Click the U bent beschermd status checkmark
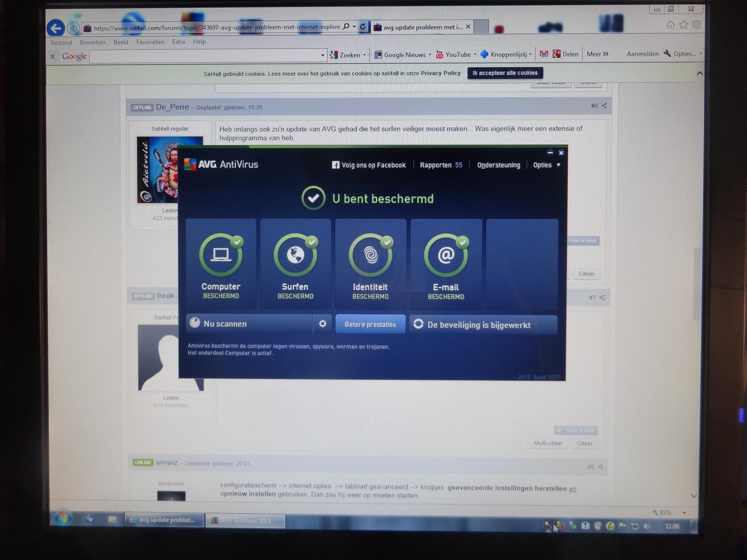The height and width of the screenshot is (560, 747). [x=313, y=198]
